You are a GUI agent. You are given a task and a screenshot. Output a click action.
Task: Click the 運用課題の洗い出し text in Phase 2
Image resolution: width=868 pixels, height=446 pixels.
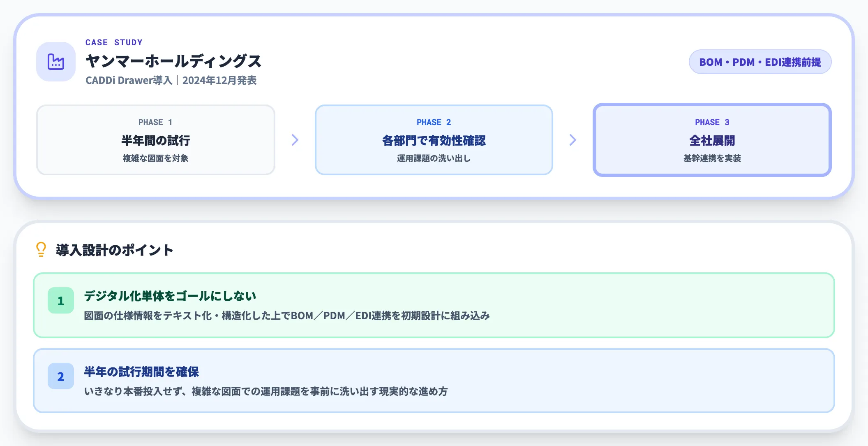434,158
